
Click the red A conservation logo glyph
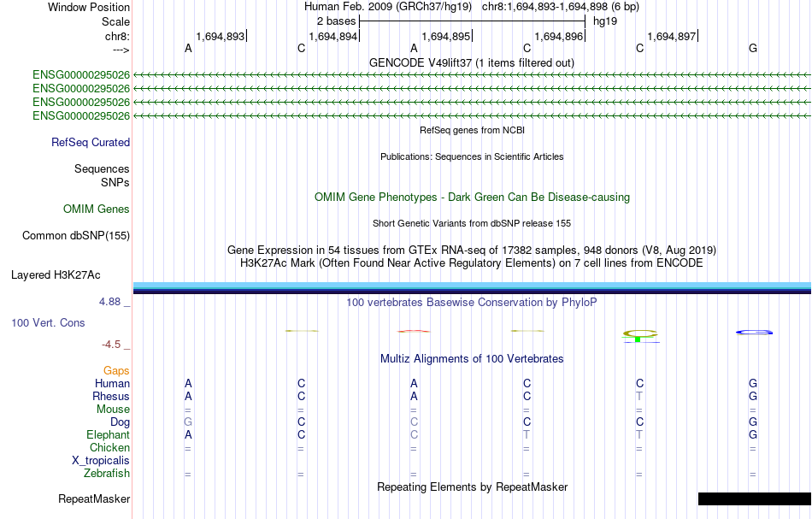[x=414, y=331]
